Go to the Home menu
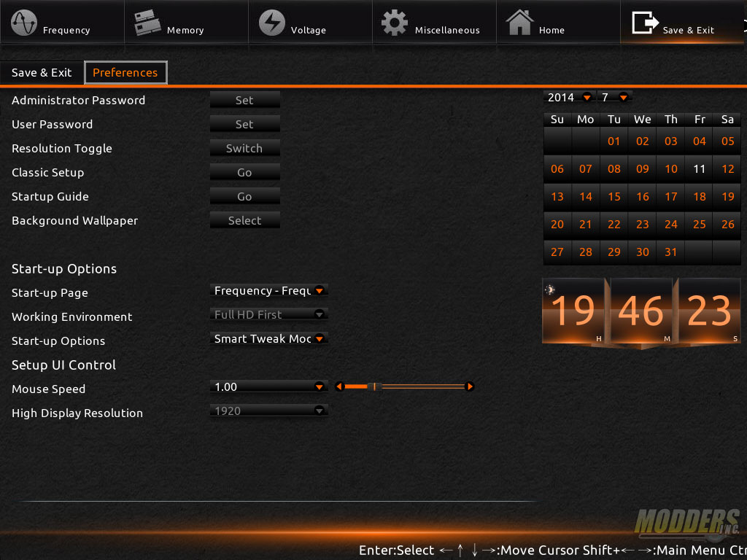This screenshot has width=747, height=560. pos(558,22)
